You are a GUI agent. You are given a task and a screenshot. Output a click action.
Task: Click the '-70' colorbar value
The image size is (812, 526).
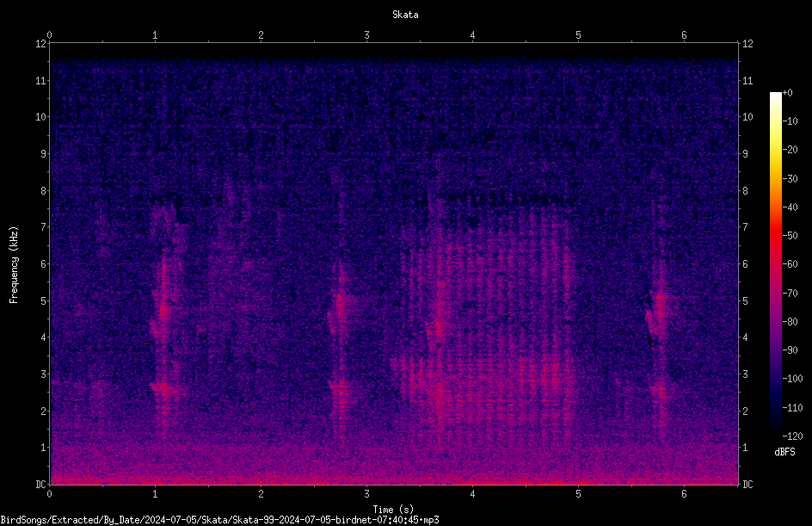[x=790, y=294]
